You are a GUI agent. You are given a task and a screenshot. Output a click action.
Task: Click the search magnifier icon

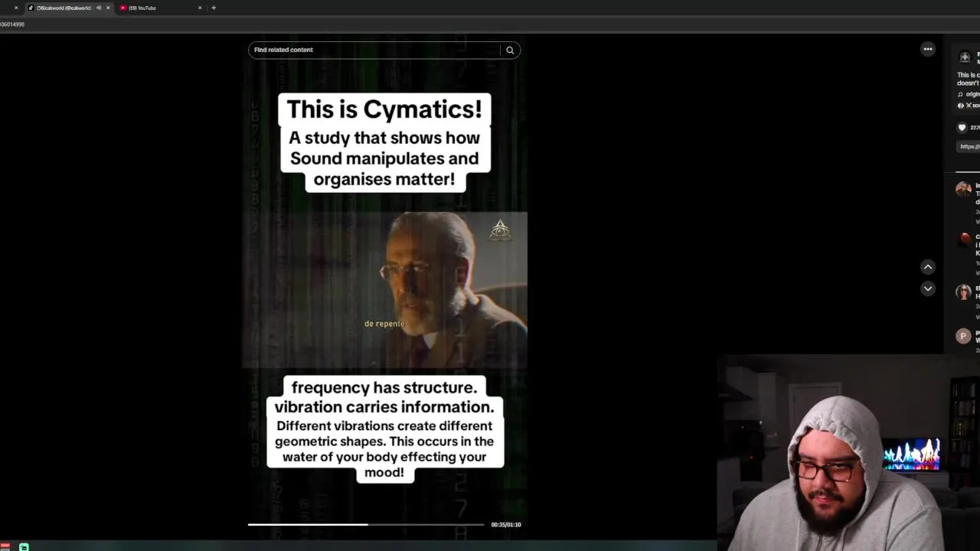pyautogui.click(x=510, y=50)
